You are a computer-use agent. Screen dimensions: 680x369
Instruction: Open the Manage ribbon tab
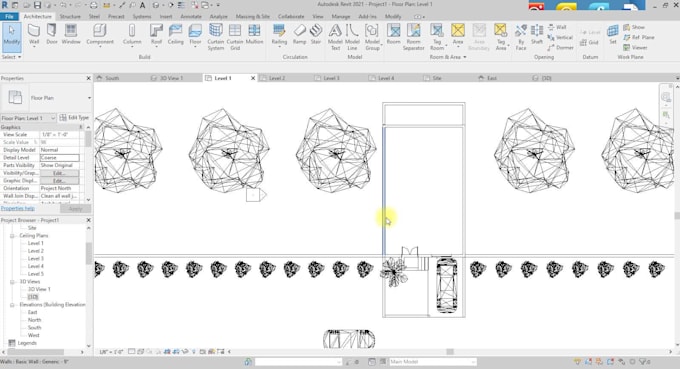(x=340, y=16)
